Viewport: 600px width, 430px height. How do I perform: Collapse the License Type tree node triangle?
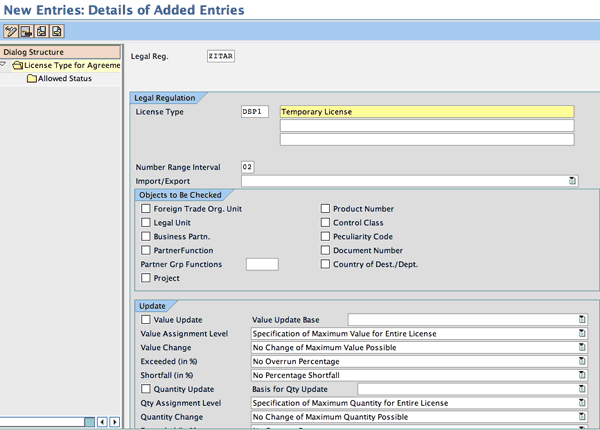coord(5,65)
